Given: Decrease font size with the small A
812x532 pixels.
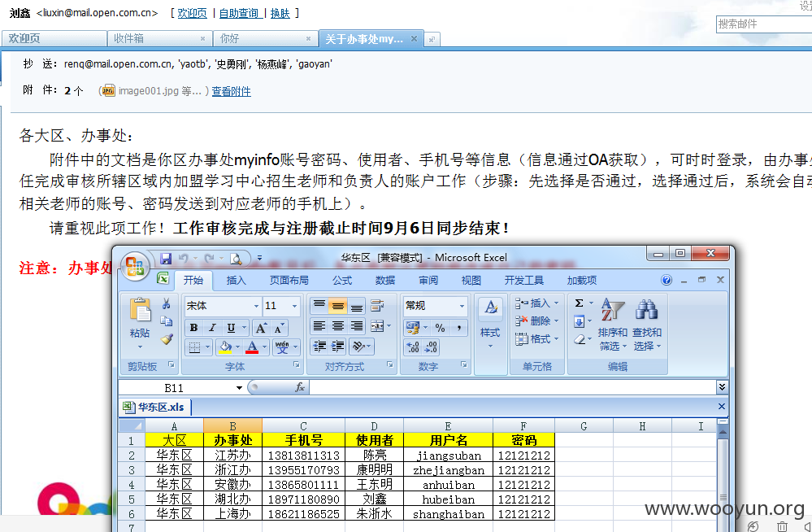Looking at the screenshot, I should point(278,328).
